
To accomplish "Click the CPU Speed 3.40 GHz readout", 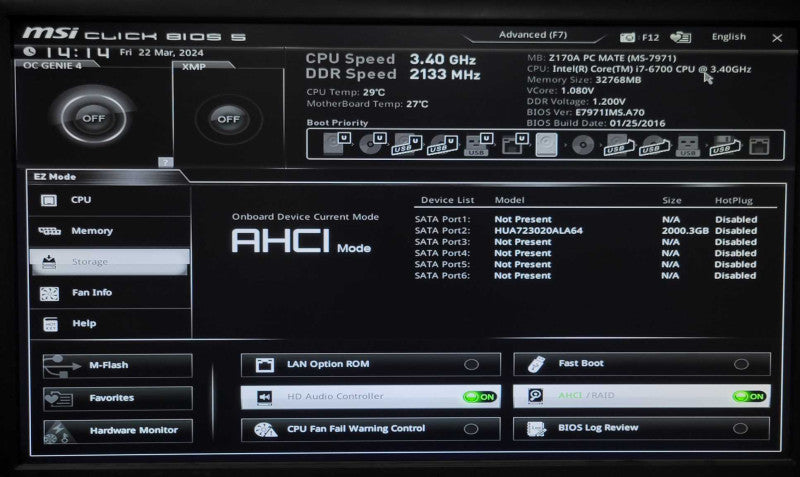I will pos(391,59).
